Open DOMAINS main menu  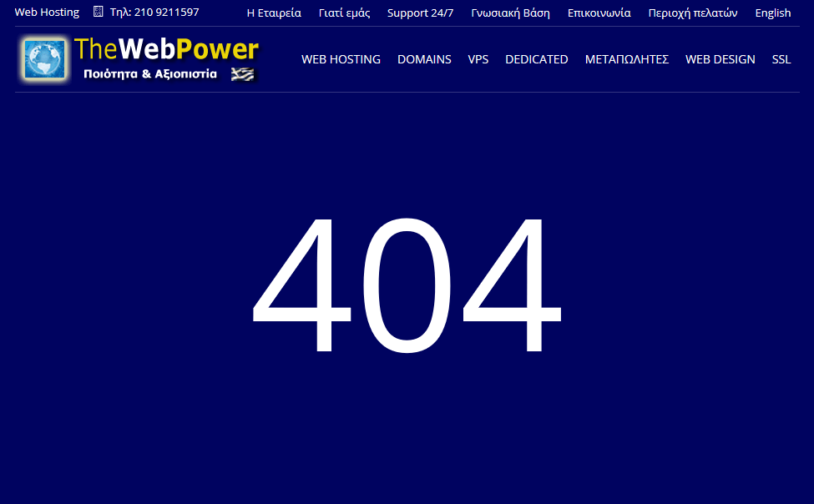coord(424,59)
